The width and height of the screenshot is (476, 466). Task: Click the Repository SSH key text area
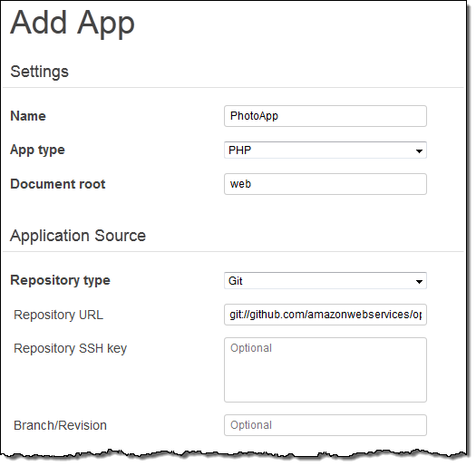[325, 370]
